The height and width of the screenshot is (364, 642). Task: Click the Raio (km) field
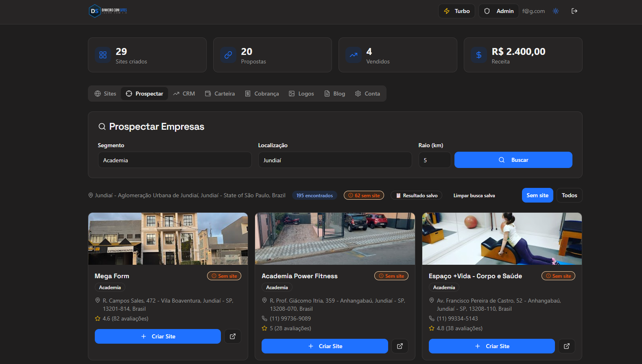[x=435, y=160]
